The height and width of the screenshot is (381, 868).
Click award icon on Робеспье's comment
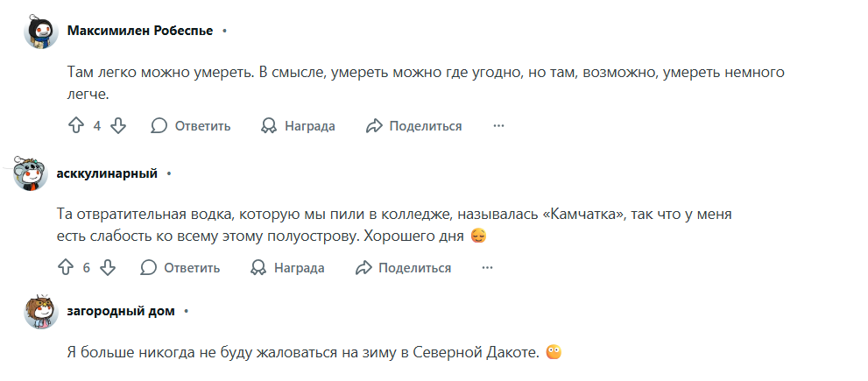click(269, 126)
